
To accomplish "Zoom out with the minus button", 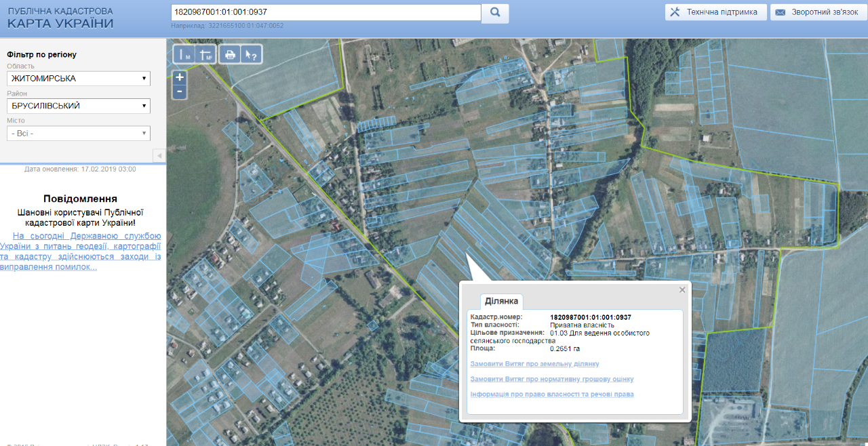I will pos(180,92).
